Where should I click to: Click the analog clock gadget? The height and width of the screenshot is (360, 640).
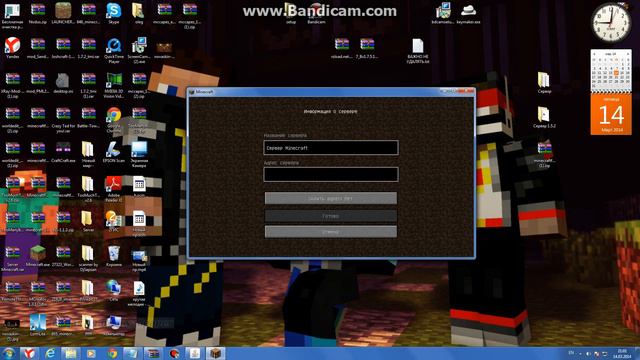(611, 23)
